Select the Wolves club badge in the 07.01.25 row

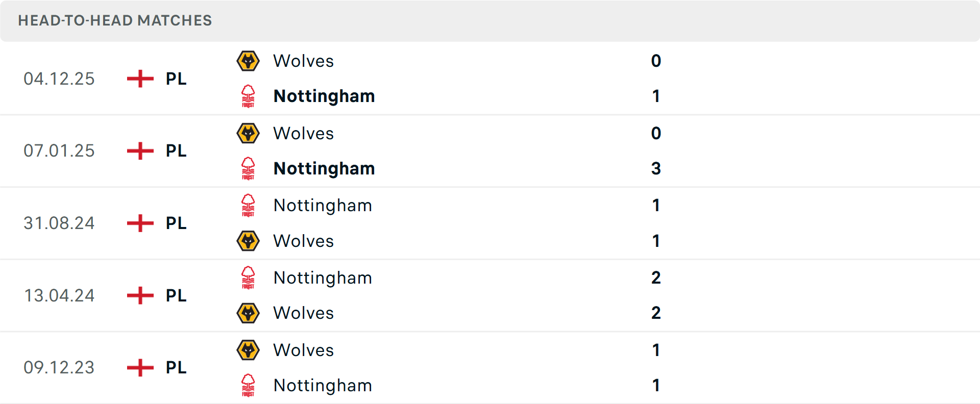point(249,133)
